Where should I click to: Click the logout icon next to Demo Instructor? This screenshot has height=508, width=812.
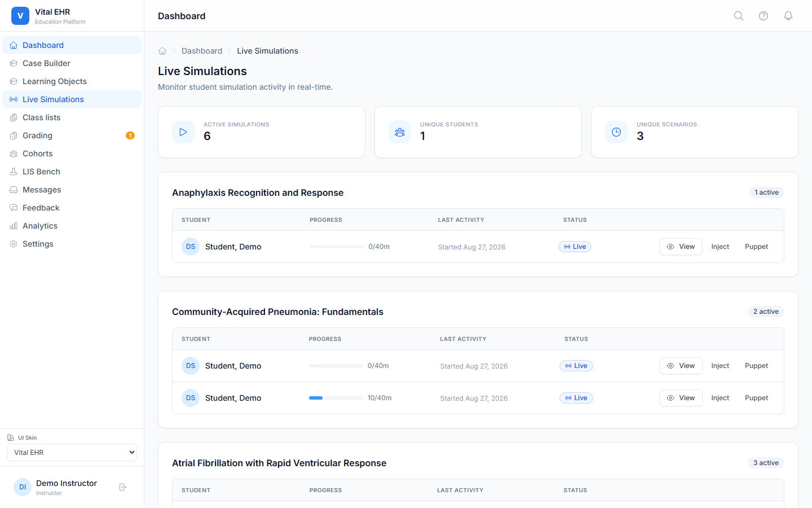(123, 487)
